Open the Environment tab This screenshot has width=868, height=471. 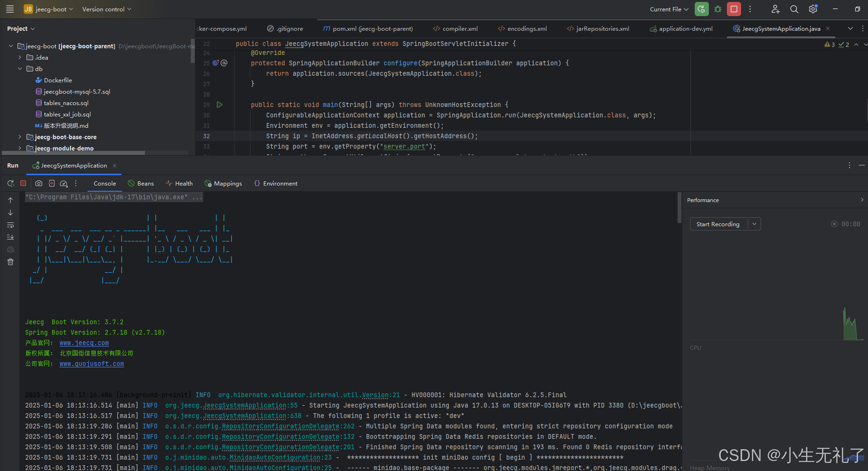[x=276, y=183]
